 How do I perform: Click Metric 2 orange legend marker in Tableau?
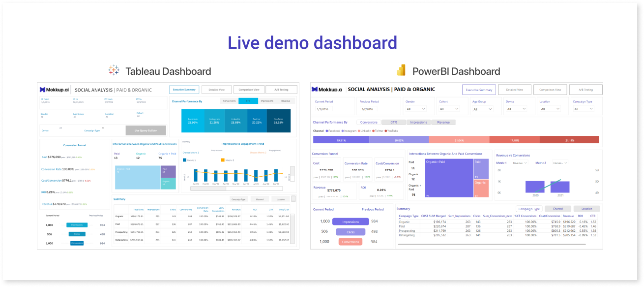[x=222, y=160]
